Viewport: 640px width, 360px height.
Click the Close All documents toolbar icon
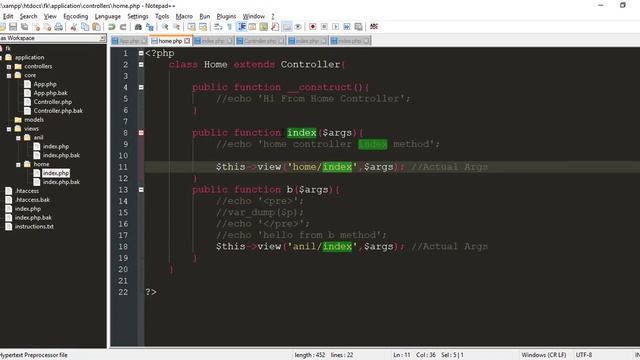pos(47,27)
